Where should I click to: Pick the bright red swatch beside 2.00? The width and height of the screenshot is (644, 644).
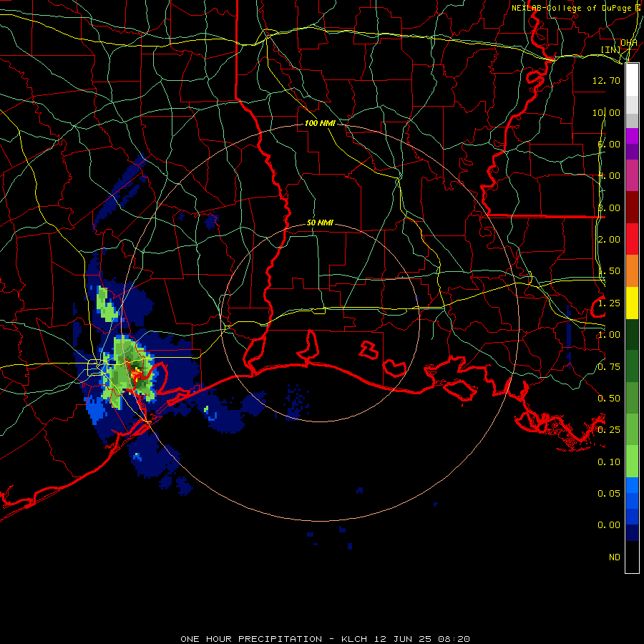(632, 239)
